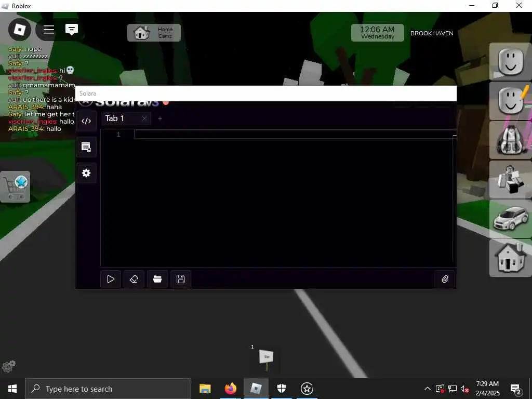
Task: Click chat message 'ARAIS_394: haha'
Action: (35, 107)
